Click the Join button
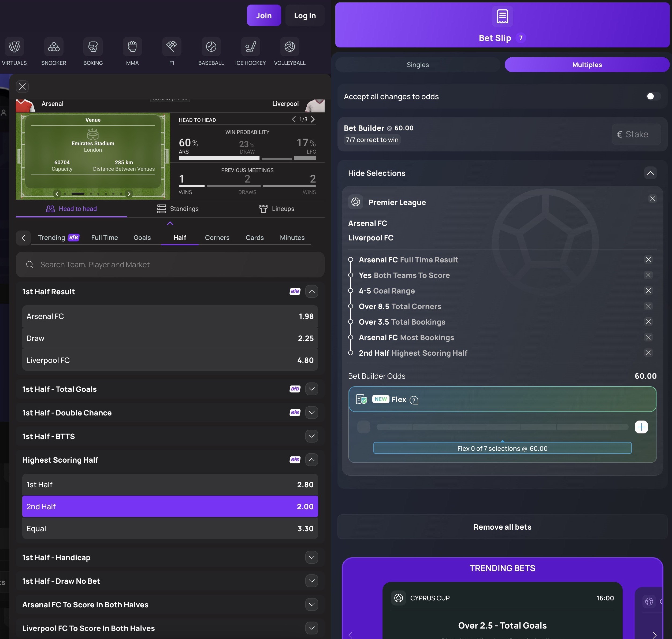The image size is (672, 639). coord(263,16)
